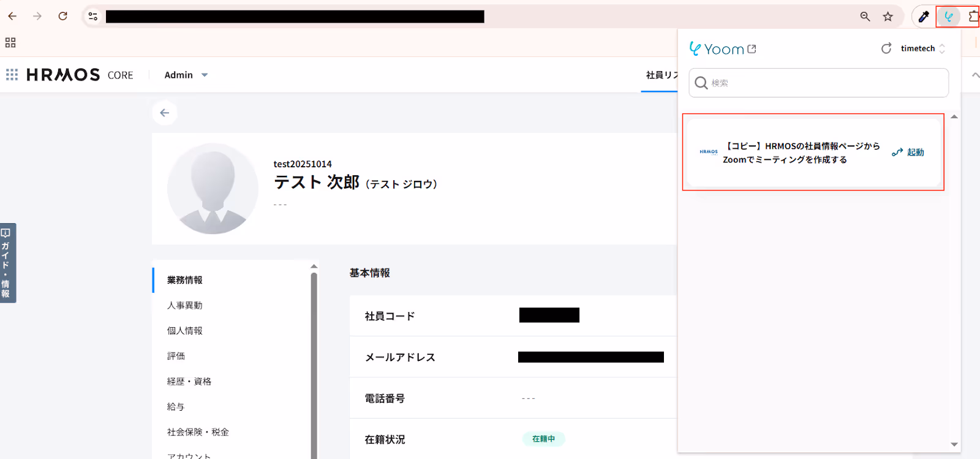Click the test20251014 employee ID text
Viewport: 980px width, 459px height.
point(303,164)
